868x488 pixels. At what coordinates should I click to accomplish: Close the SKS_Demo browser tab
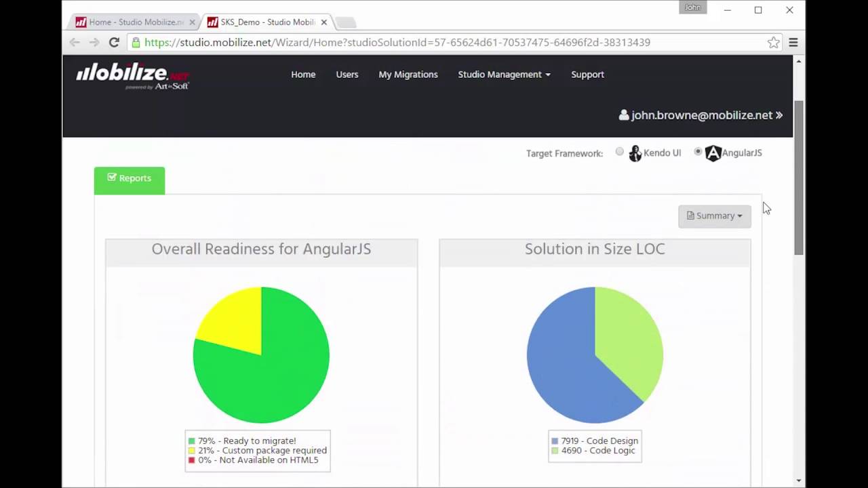coord(324,22)
